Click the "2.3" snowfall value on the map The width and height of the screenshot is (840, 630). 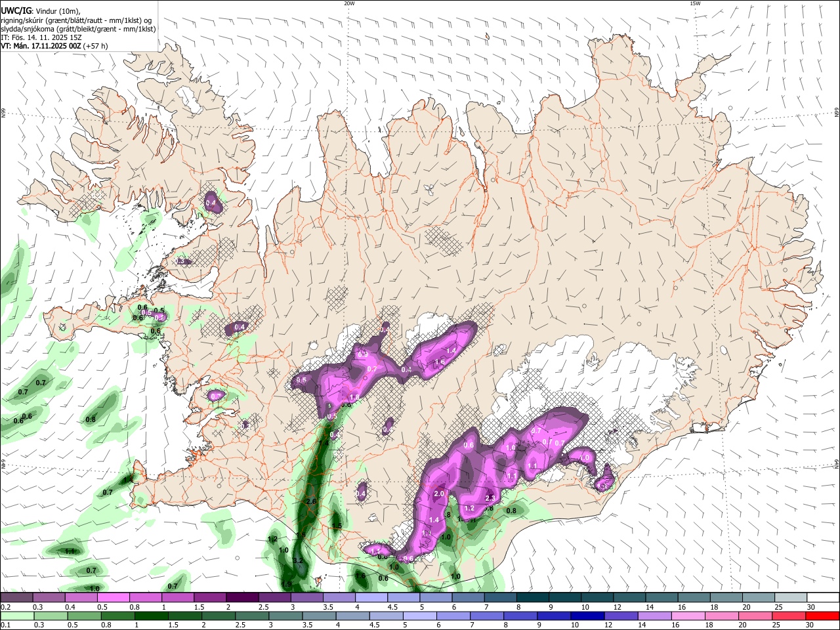tap(490, 498)
